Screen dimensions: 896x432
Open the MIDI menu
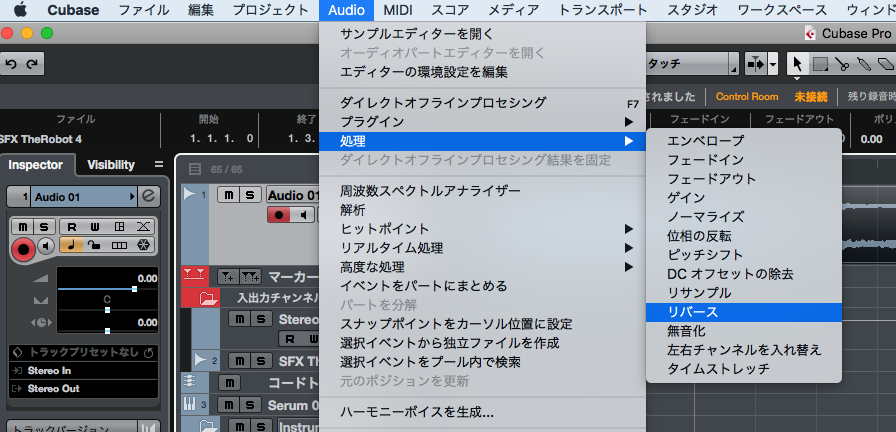click(398, 10)
